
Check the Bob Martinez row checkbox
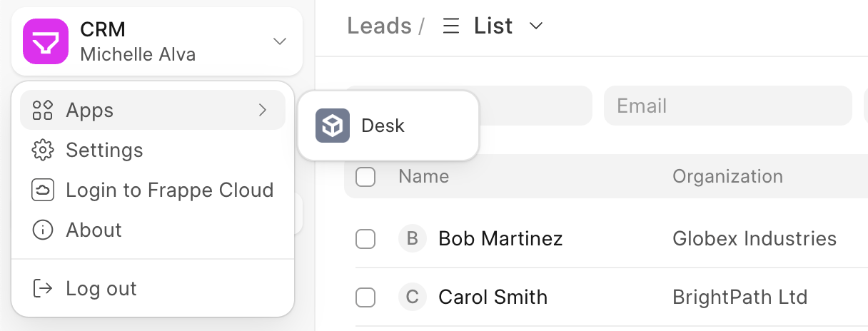tap(365, 238)
